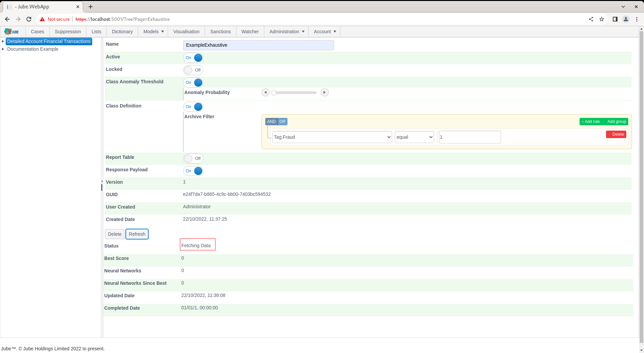The height and width of the screenshot is (353, 644).
Task: Toggle the Class Definition switch
Action: pyautogui.click(x=193, y=107)
